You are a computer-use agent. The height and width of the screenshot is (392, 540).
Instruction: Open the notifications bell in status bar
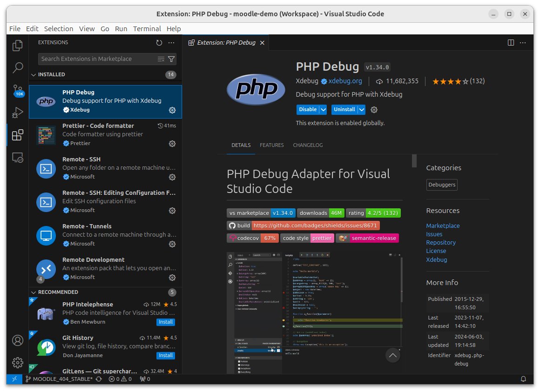[523, 379]
